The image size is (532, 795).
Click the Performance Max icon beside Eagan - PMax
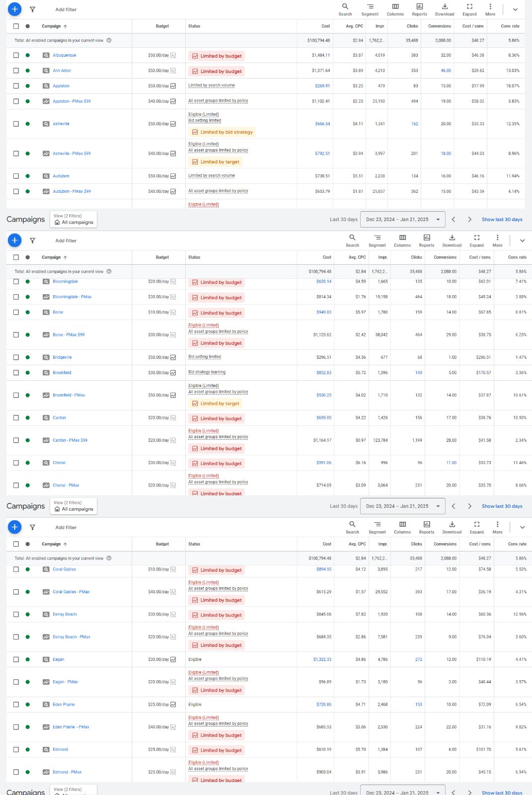click(46, 682)
